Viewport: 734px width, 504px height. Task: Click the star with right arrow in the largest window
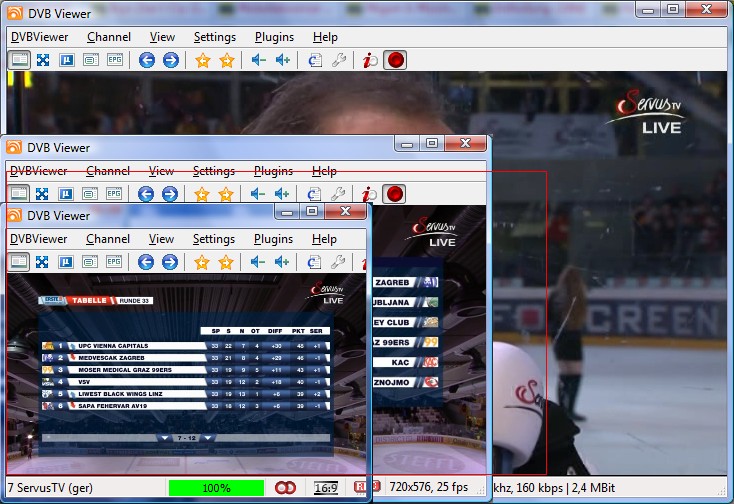click(227, 60)
